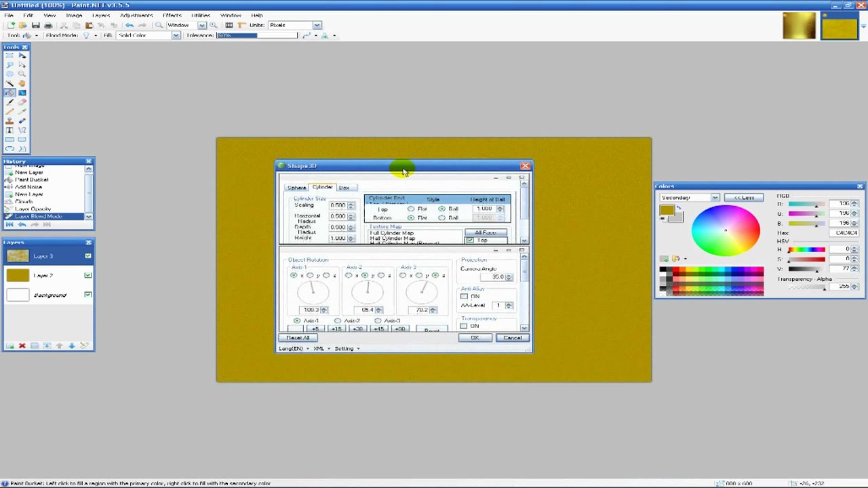Image resolution: width=868 pixels, height=488 pixels.
Task: Click the Undo toolbar icon
Action: [x=130, y=25]
